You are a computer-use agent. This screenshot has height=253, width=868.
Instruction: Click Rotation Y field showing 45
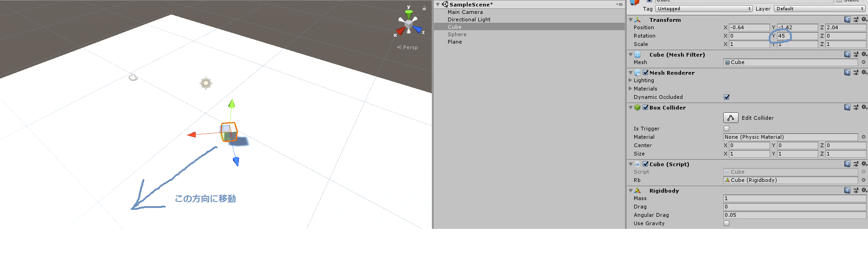tap(797, 36)
